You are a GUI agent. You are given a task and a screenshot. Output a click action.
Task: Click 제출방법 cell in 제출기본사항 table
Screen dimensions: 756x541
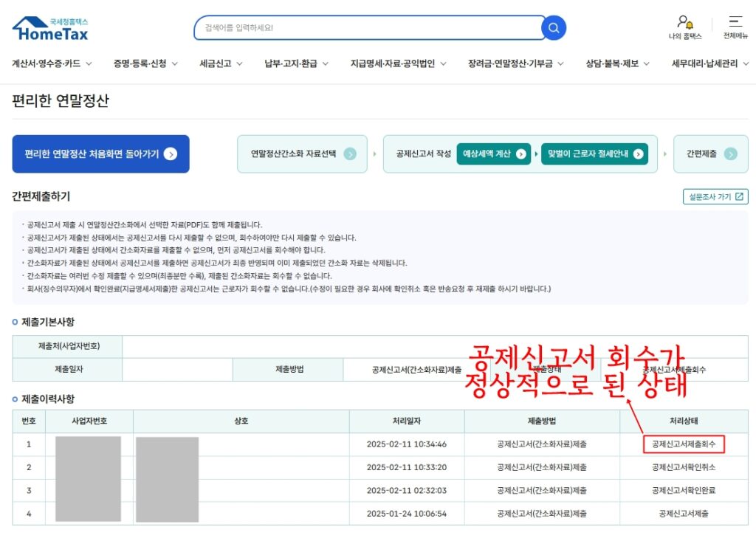click(x=289, y=369)
